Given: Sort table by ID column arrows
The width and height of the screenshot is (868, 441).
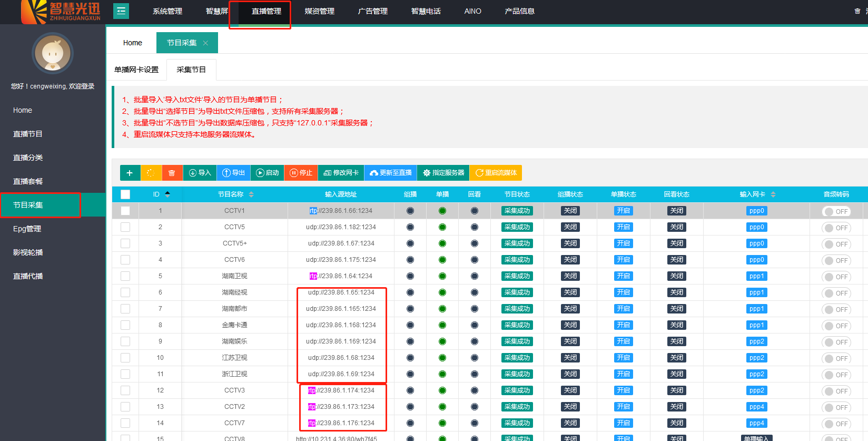Looking at the screenshot, I should pyautogui.click(x=167, y=194).
